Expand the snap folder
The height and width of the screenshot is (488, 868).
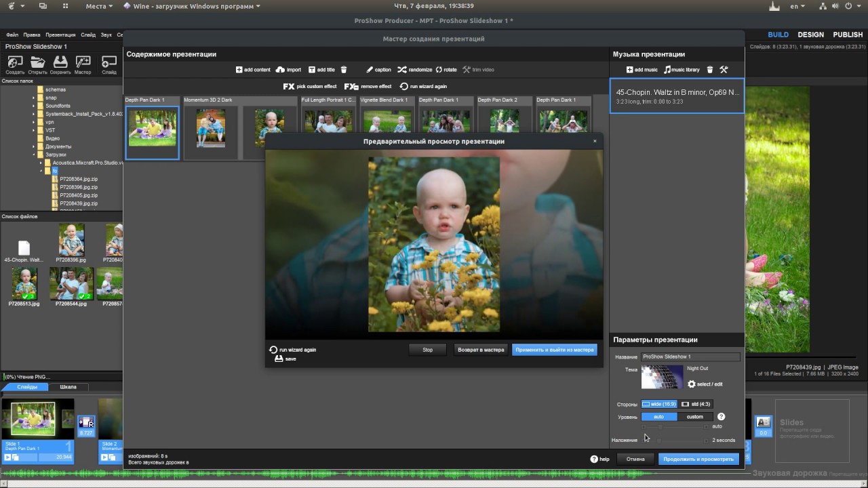[33, 98]
